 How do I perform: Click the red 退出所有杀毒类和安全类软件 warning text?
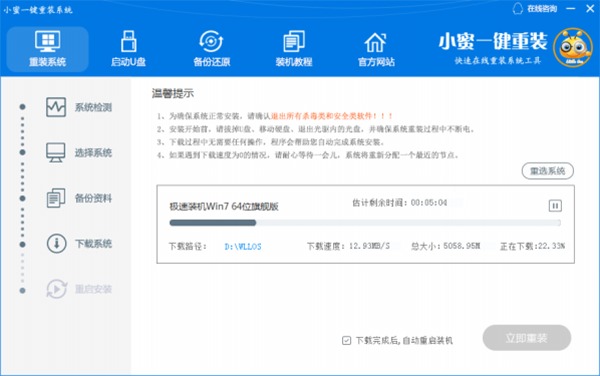tap(332, 116)
